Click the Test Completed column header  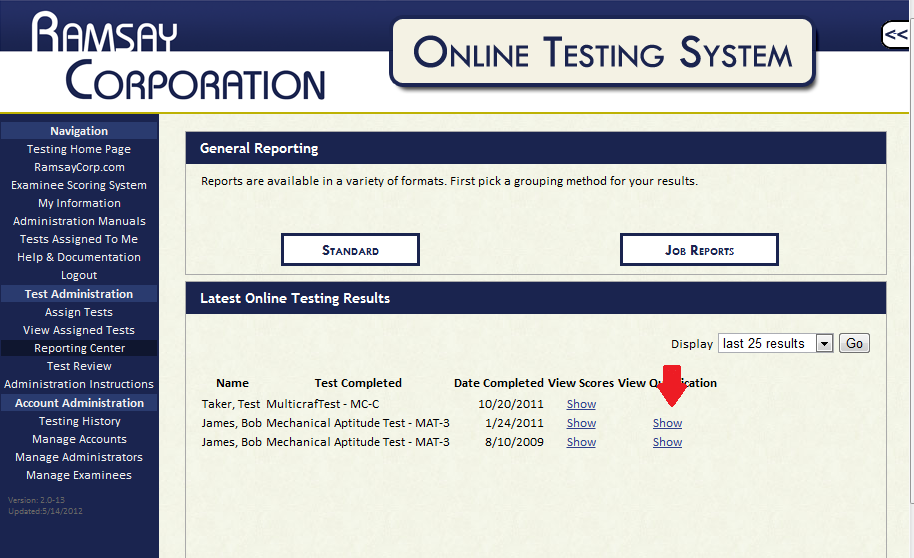pos(358,383)
